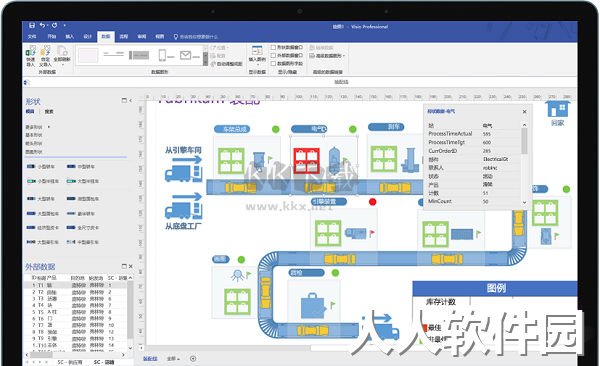The height and width of the screenshot is (366, 600).
Task: Toggle the Shape Data Window (形状数据窗口) checkbox
Action: pyautogui.click(x=273, y=47)
